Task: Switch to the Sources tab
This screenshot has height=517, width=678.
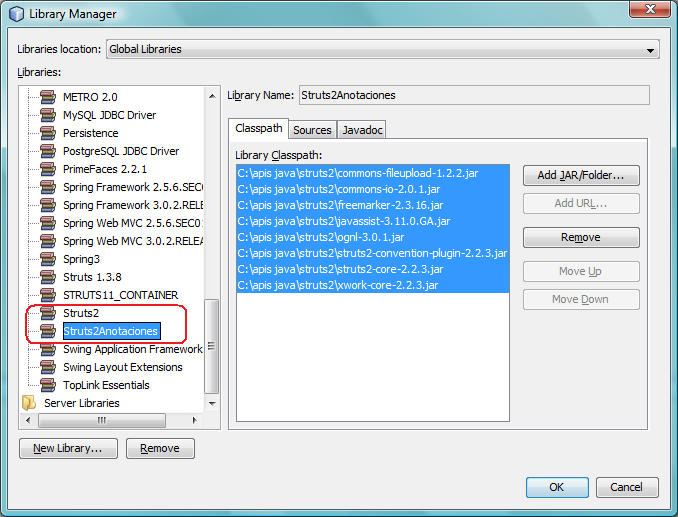Action: 312,130
